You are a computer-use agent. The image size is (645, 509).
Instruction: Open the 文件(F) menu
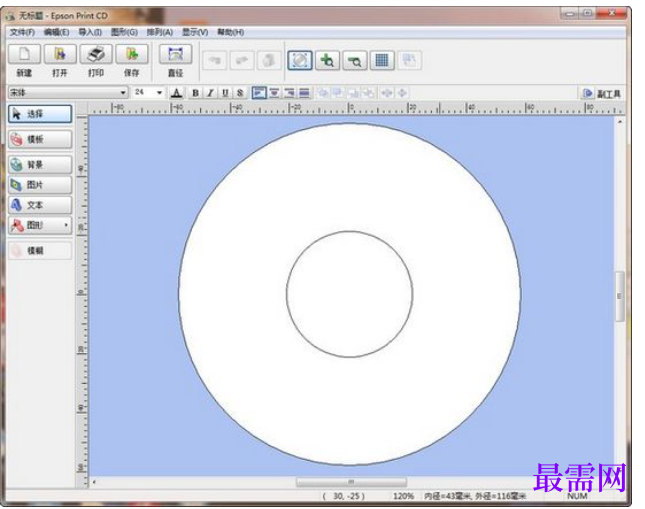pyautogui.click(x=22, y=32)
